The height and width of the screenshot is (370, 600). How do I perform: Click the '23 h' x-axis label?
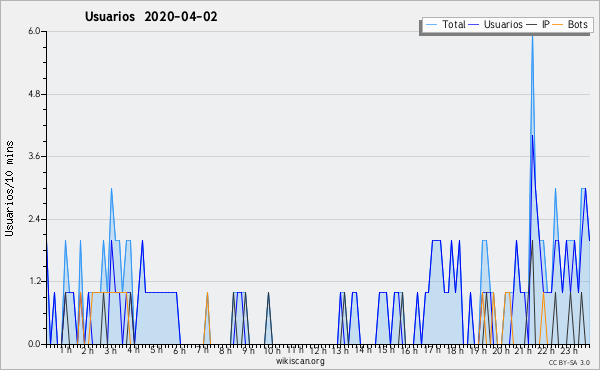click(569, 351)
